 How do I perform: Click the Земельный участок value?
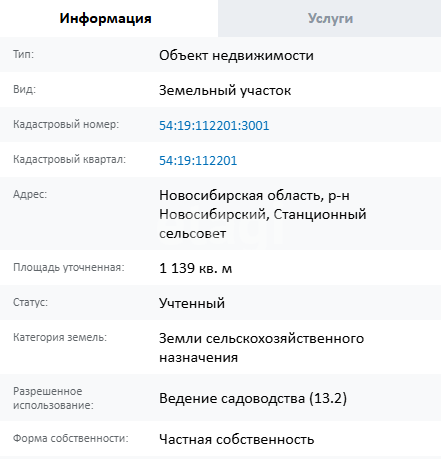(225, 91)
